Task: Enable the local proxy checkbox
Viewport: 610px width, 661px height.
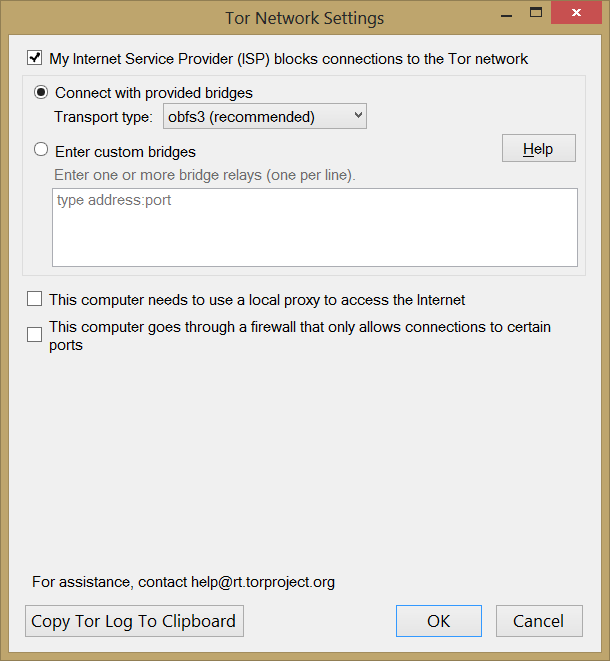Action: pos(35,299)
